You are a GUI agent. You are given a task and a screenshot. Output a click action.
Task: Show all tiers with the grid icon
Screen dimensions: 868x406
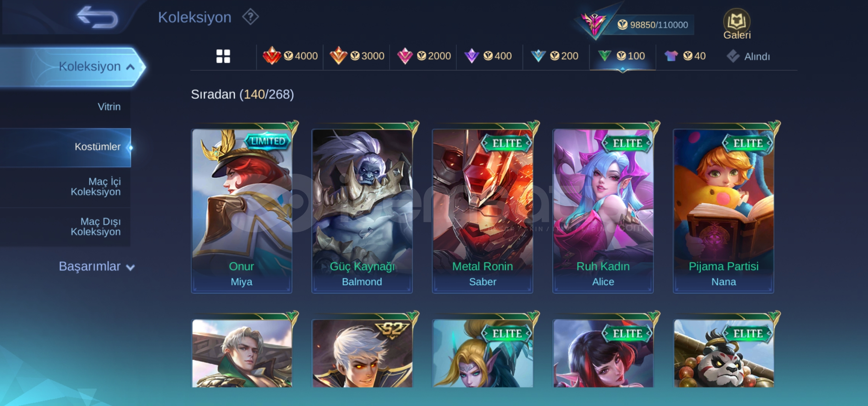pos(223,56)
